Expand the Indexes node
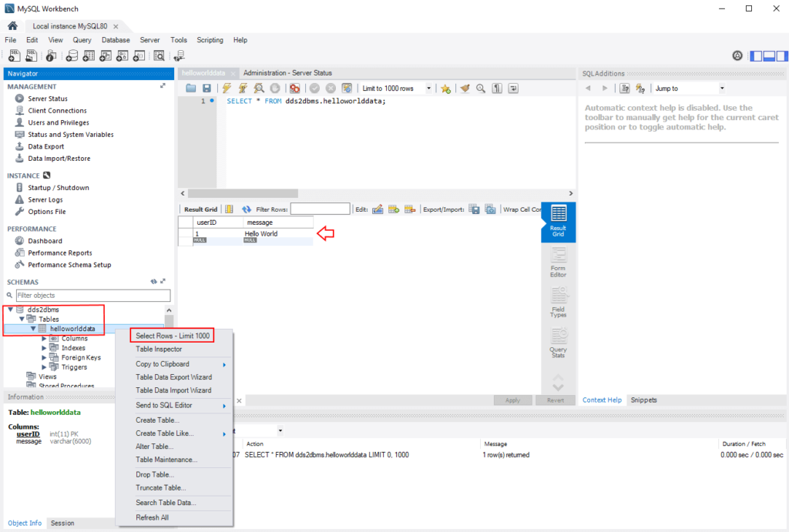The height and width of the screenshot is (532, 789). [x=44, y=348]
